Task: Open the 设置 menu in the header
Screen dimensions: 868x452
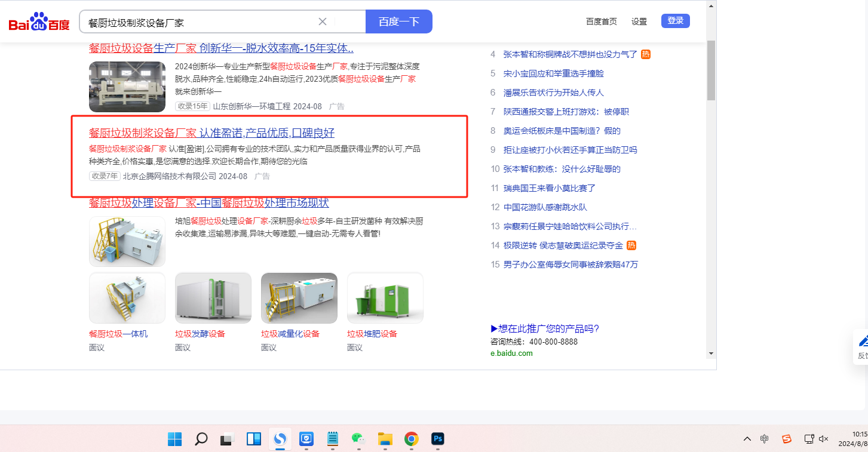Action: tap(639, 21)
